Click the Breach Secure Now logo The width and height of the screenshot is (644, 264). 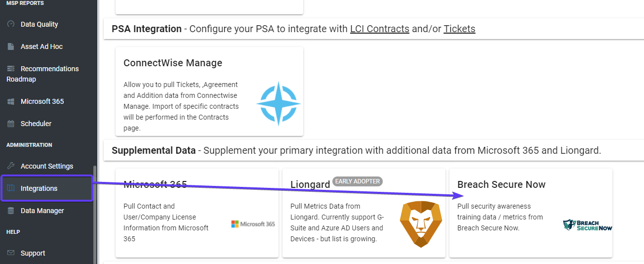(x=588, y=225)
